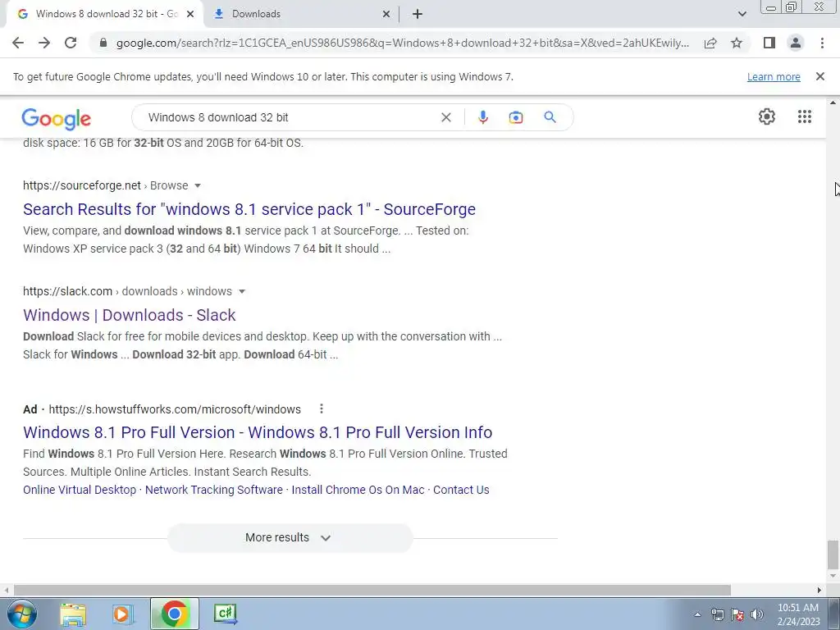Click the horizontal scrollbar thumb
The image size is (840, 630).
point(372,591)
